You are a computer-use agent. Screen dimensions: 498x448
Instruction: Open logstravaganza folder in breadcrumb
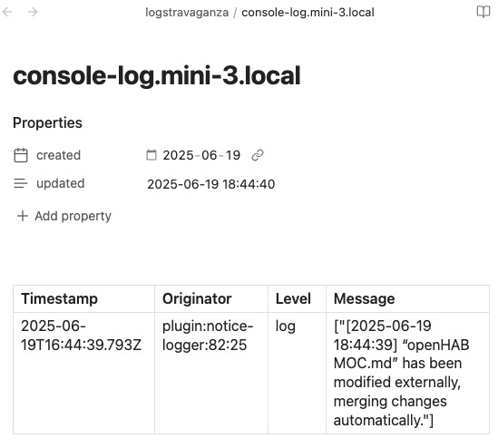187,13
